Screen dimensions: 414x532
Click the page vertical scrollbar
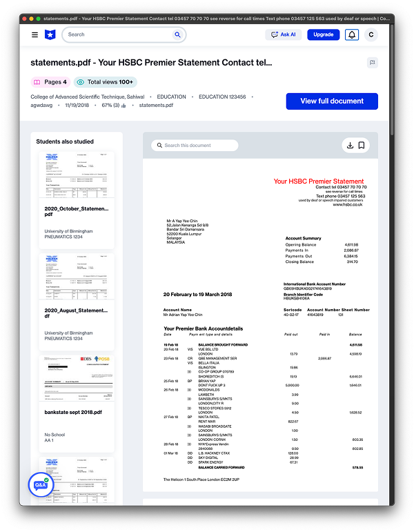[x=392, y=81]
